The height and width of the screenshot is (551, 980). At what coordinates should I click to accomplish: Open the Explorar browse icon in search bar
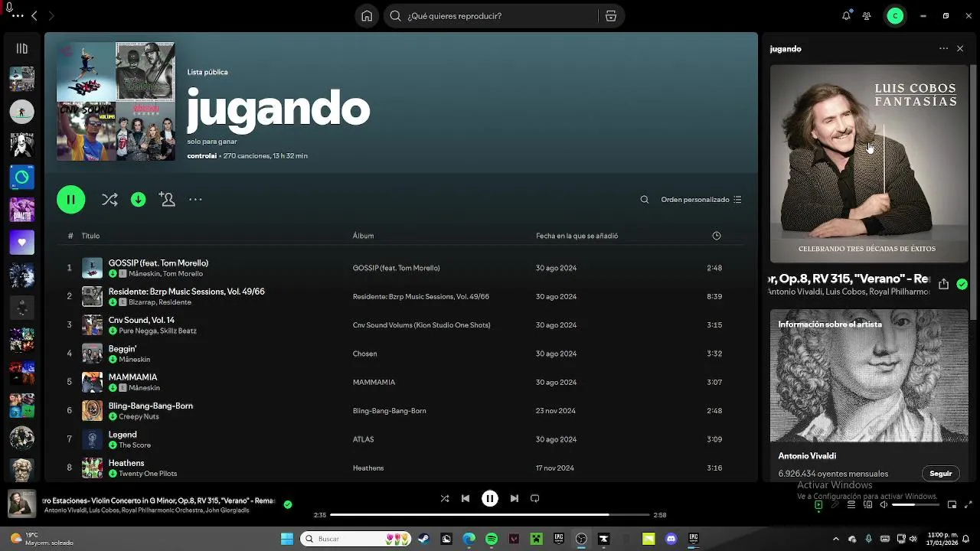pos(610,16)
